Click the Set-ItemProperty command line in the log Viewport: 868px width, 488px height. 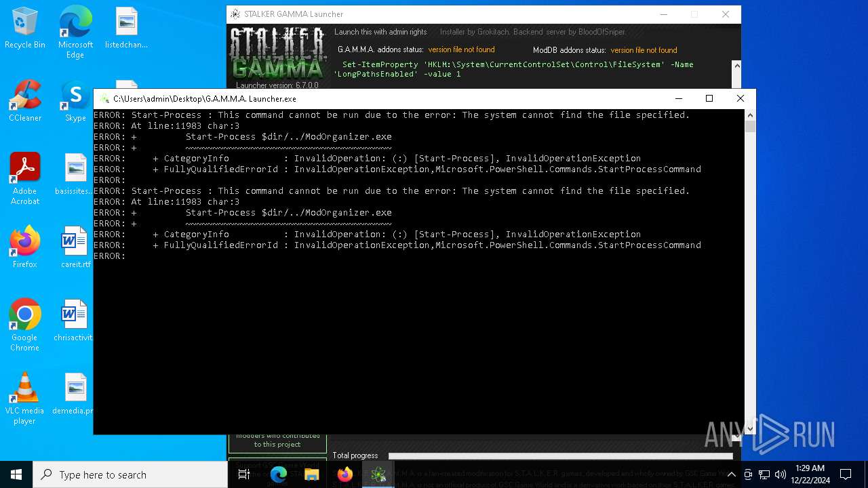513,69
